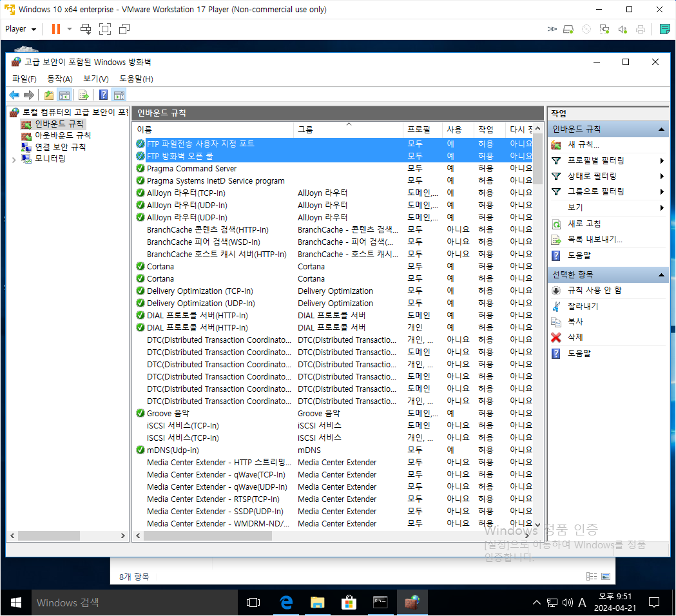The image size is (676, 616).
Task: Expand the 모니터링 tree node
Action: [14, 160]
